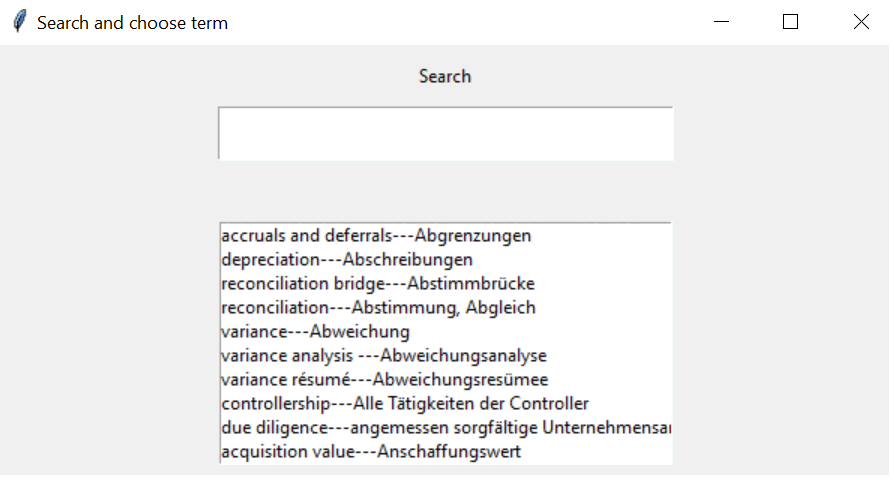Viewport: 891px width, 489px height.
Task: Select 'variance résumé---Abweichungsresümee' in the list
Action: (x=384, y=380)
